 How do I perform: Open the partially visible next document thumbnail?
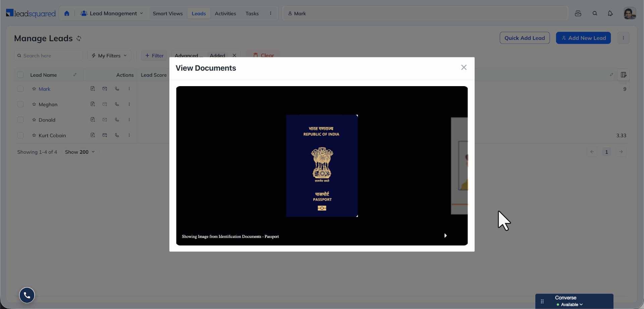click(460, 166)
